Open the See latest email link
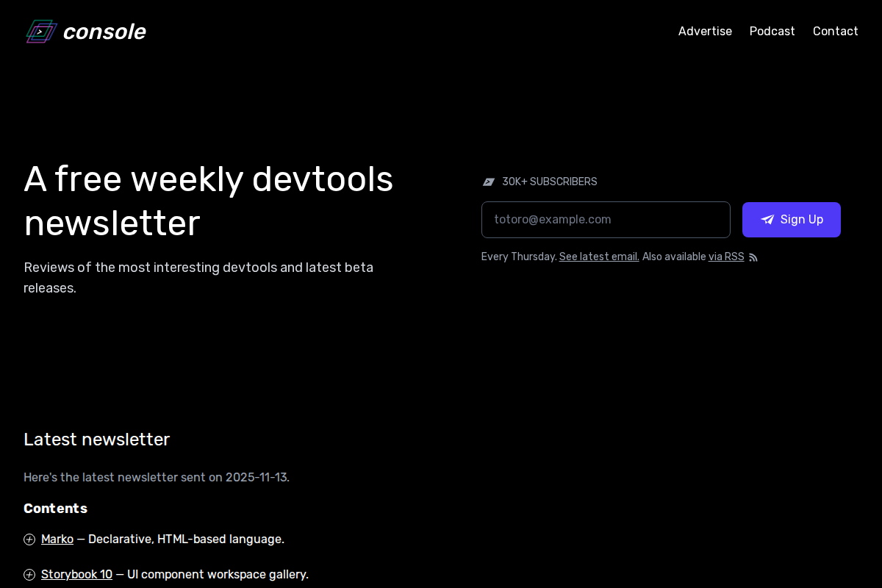882x588 pixels. (x=598, y=257)
